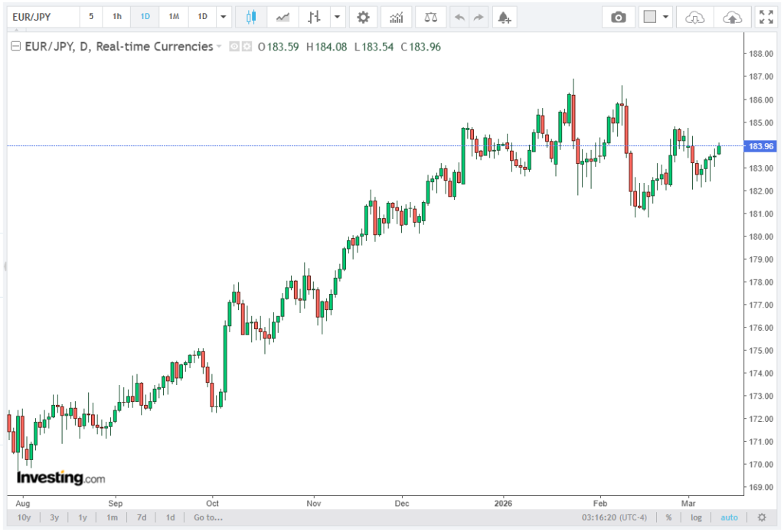Click the 'Go to...' button
The height and width of the screenshot is (532, 784).
208,517
